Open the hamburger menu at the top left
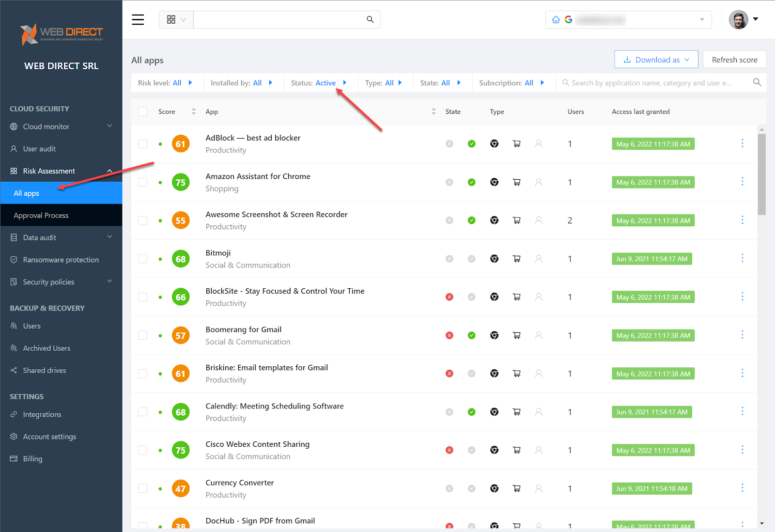 [138, 19]
